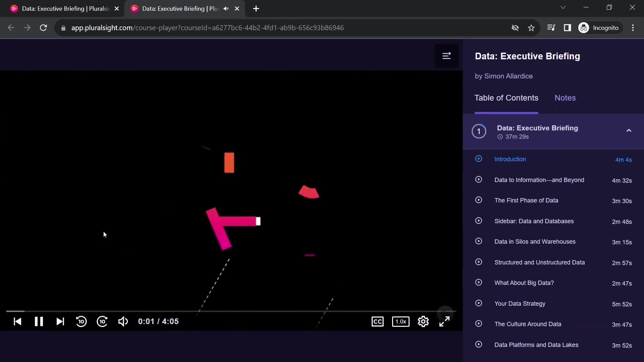Open the playlist/queue icon
Image resolution: width=644 pixels, height=362 pixels.
coord(446,56)
